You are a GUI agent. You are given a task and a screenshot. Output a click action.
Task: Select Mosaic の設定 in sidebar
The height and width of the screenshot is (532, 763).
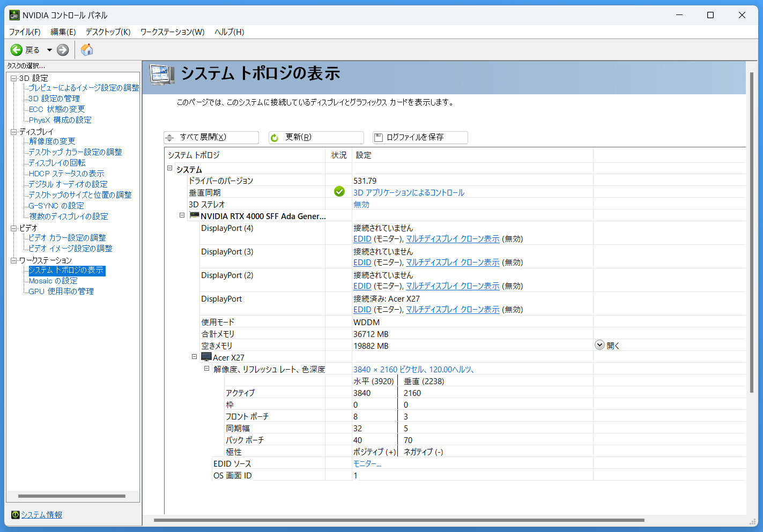[53, 281]
